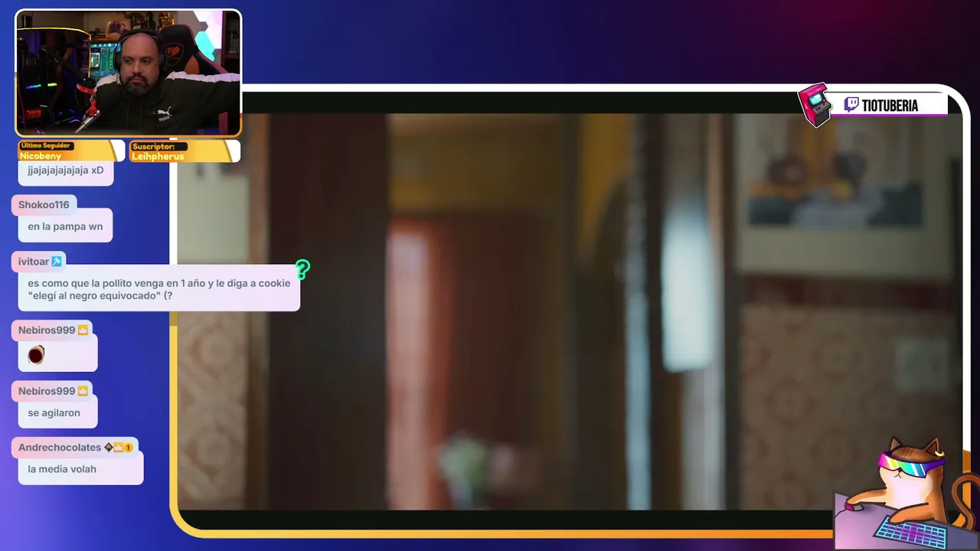Image resolution: width=980 pixels, height=551 pixels.
Task: Click Nebiros999's name on the emote message
Action: click(x=47, y=330)
